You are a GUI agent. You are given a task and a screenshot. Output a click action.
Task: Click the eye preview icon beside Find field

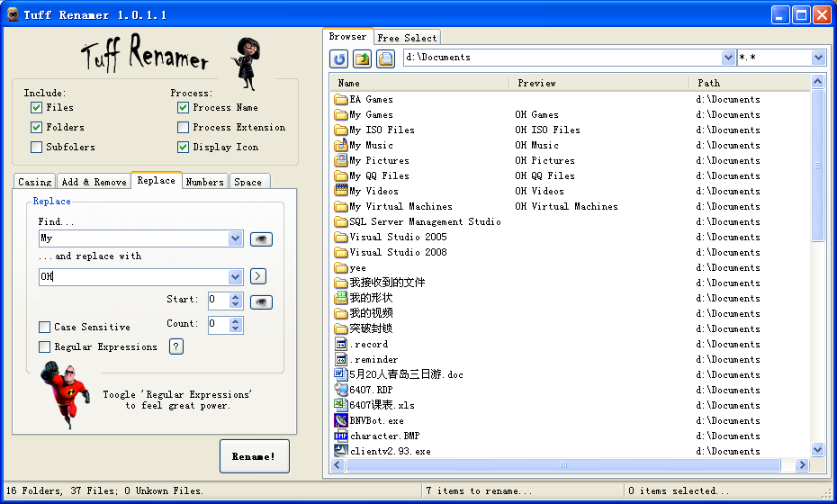pyautogui.click(x=261, y=238)
